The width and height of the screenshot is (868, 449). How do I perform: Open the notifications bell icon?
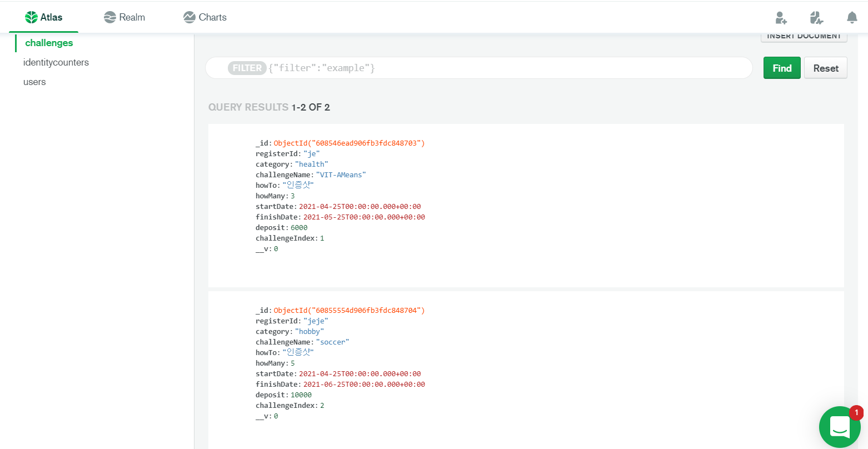pos(852,18)
